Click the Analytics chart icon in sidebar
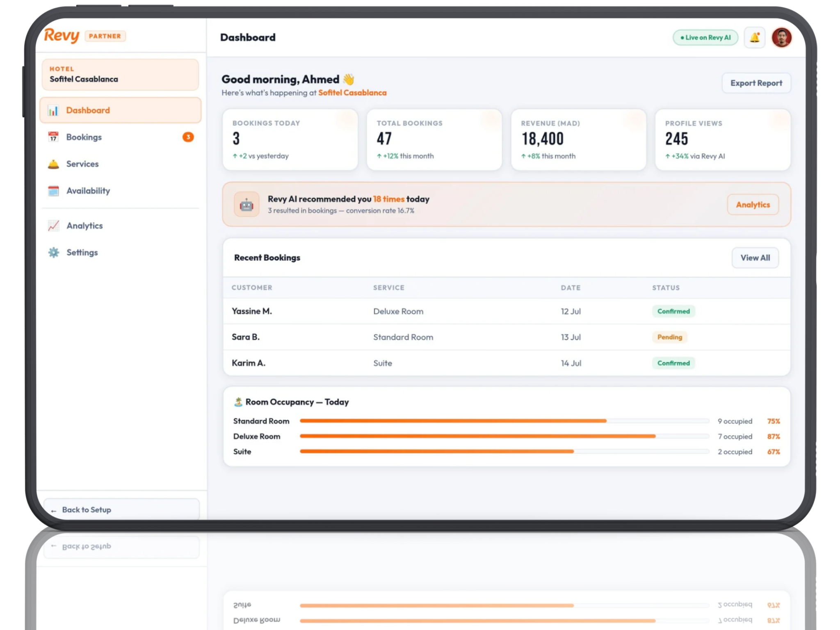This screenshot has height=630, width=840. [x=53, y=226]
